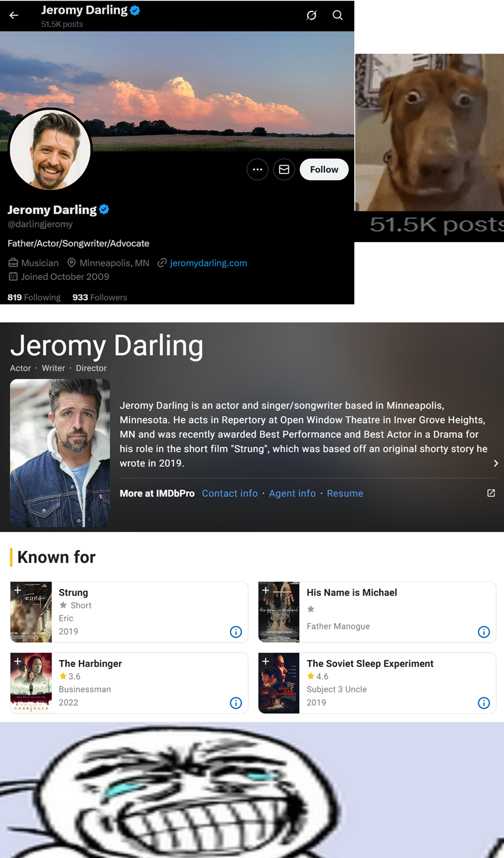
Task: Expand the bio with the right chevron
Action: coord(496,463)
